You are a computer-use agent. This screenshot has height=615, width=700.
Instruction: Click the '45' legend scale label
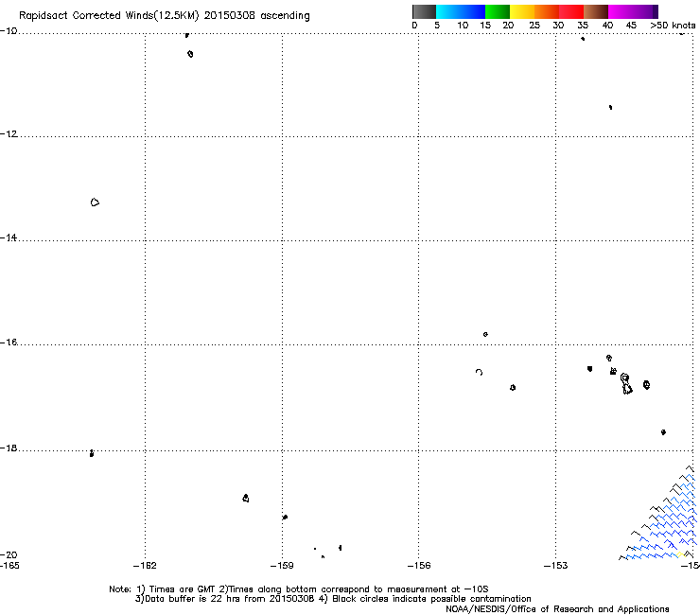click(x=631, y=26)
